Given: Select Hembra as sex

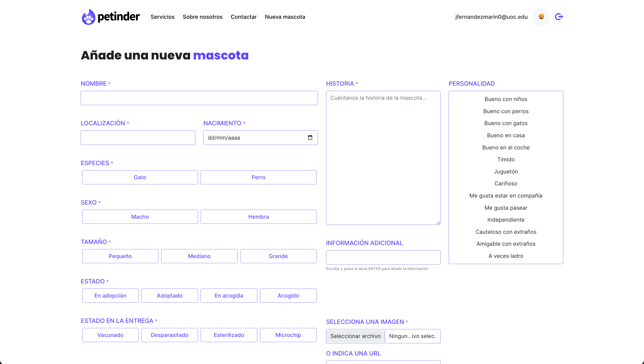Looking at the screenshot, I should (258, 217).
